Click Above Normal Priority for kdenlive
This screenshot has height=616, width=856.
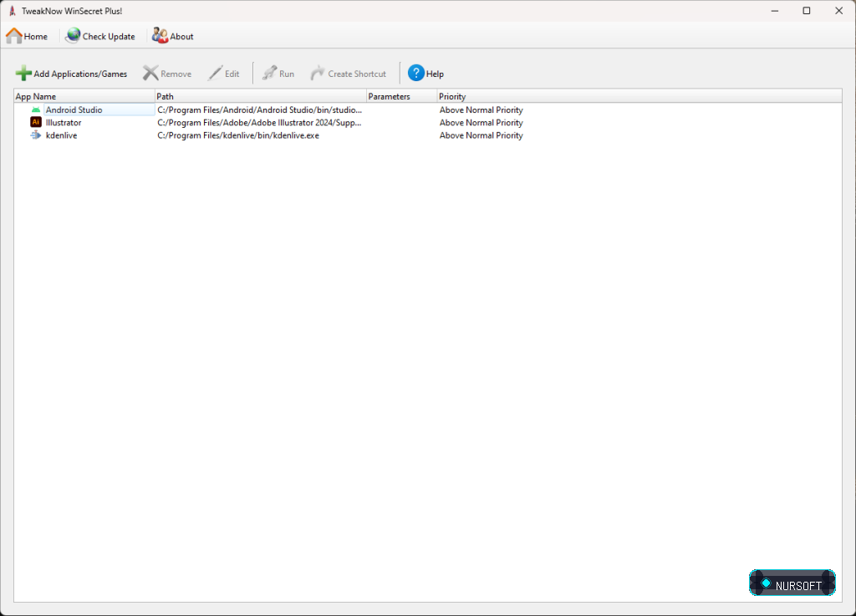pyautogui.click(x=481, y=135)
